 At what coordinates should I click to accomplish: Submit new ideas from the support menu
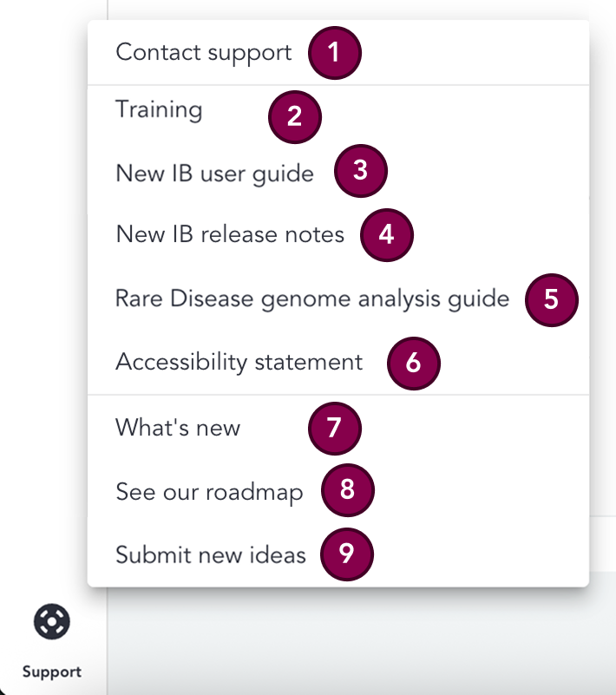(x=210, y=554)
